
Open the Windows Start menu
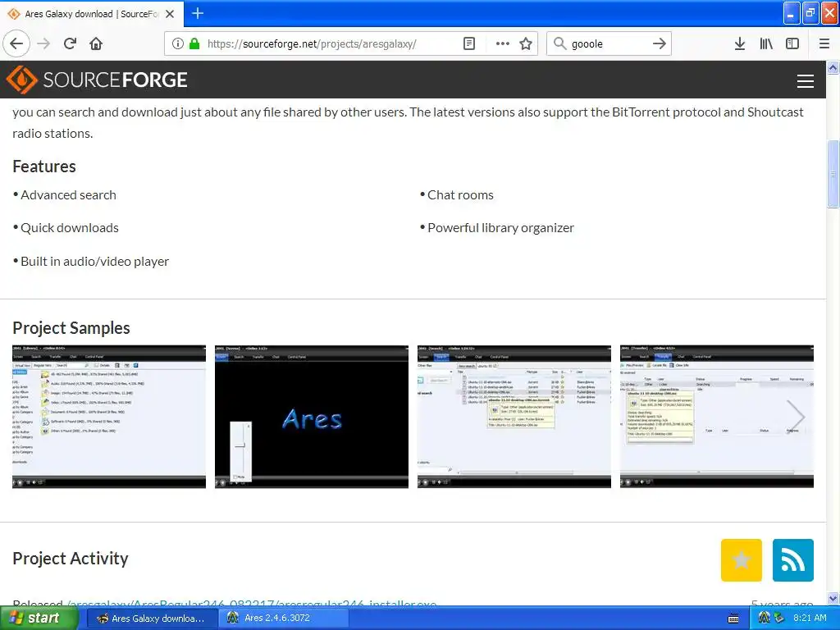click(x=39, y=618)
